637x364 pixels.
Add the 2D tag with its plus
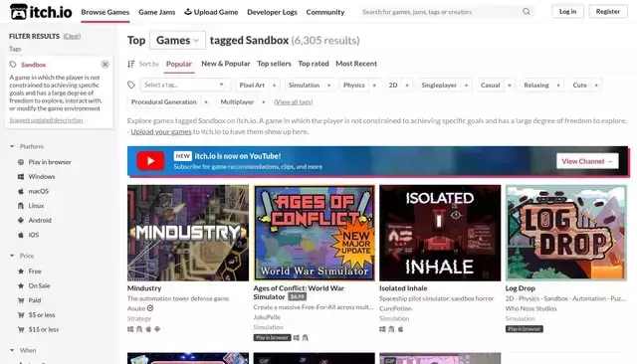407,86
